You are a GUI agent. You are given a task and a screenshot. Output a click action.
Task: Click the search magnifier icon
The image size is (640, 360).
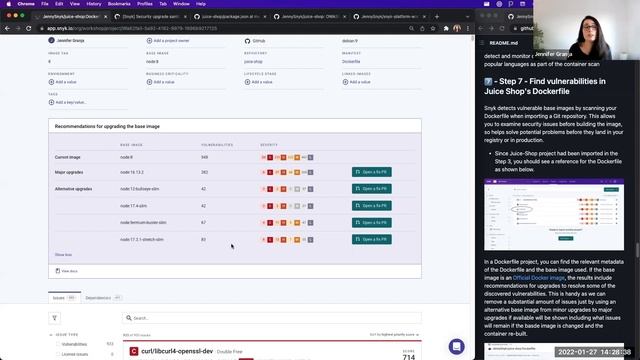(129, 318)
